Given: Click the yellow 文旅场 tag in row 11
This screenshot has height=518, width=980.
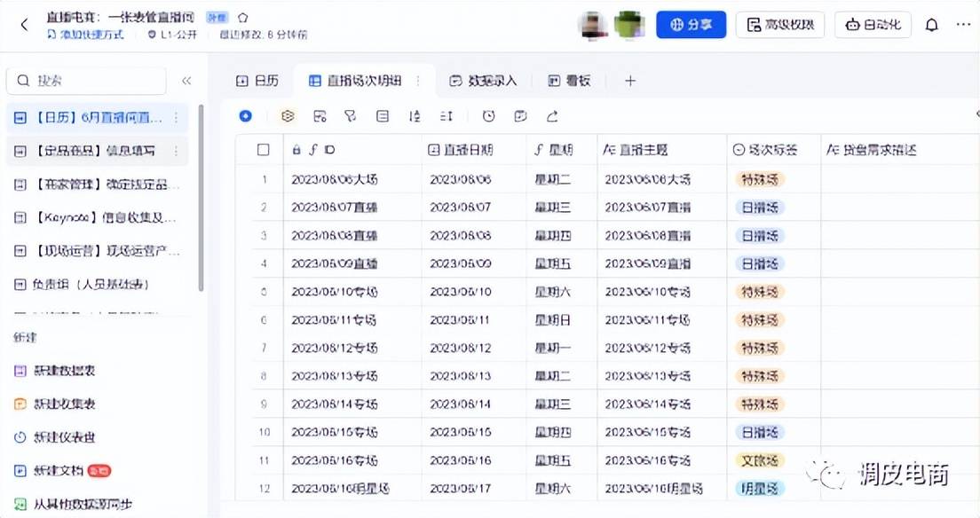Looking at the screenshot, I should point(760,460).
